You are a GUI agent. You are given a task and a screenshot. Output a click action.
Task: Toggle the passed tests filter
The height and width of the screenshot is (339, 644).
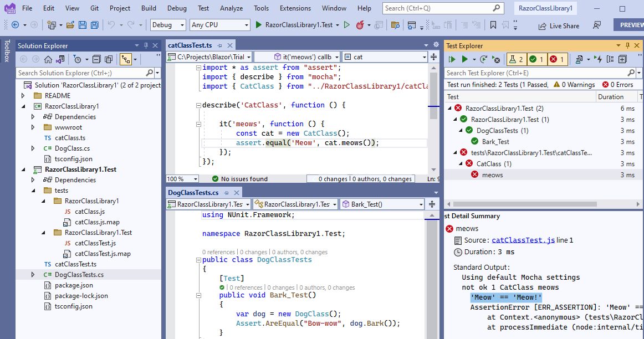point(535,58)
